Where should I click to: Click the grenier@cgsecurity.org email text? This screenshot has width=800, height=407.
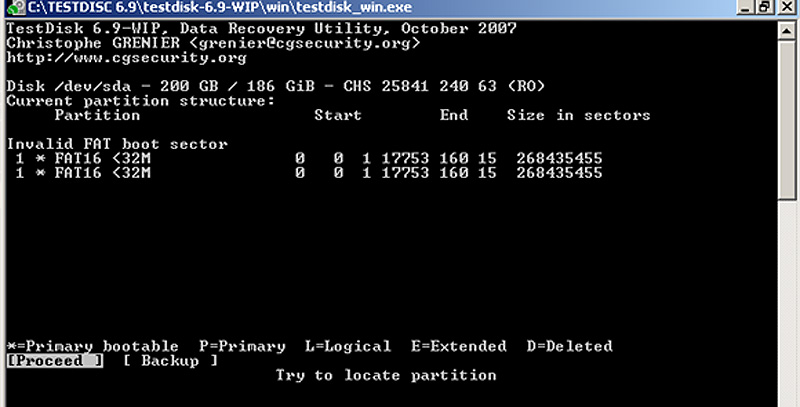point(305,43)
